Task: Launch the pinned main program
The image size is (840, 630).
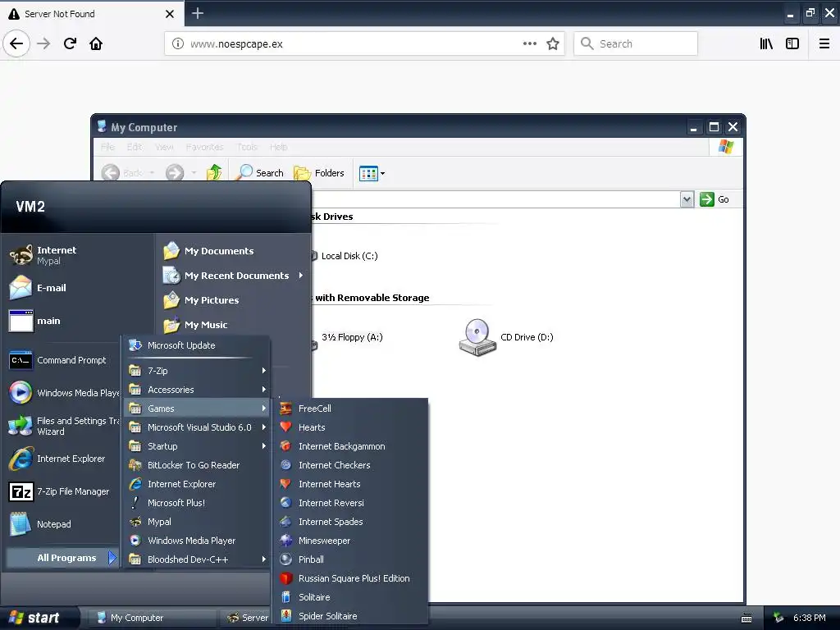Action: [x=79, y=321]
